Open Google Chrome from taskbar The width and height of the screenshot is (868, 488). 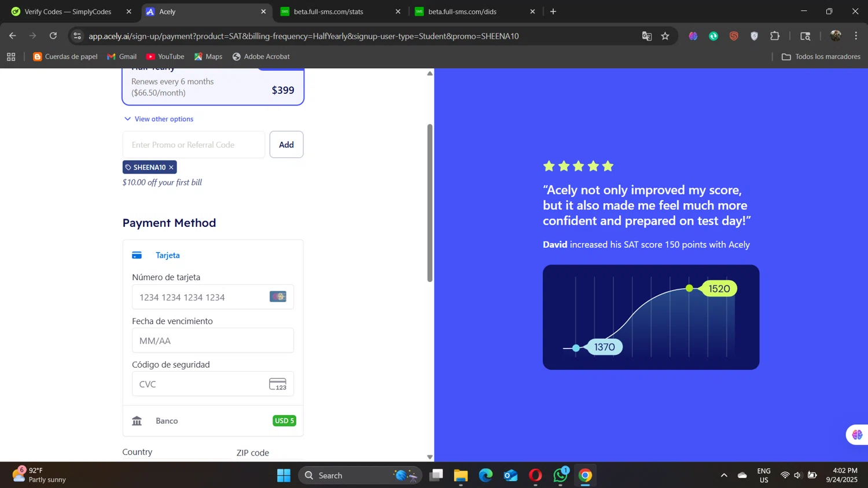tap(585, 475)
